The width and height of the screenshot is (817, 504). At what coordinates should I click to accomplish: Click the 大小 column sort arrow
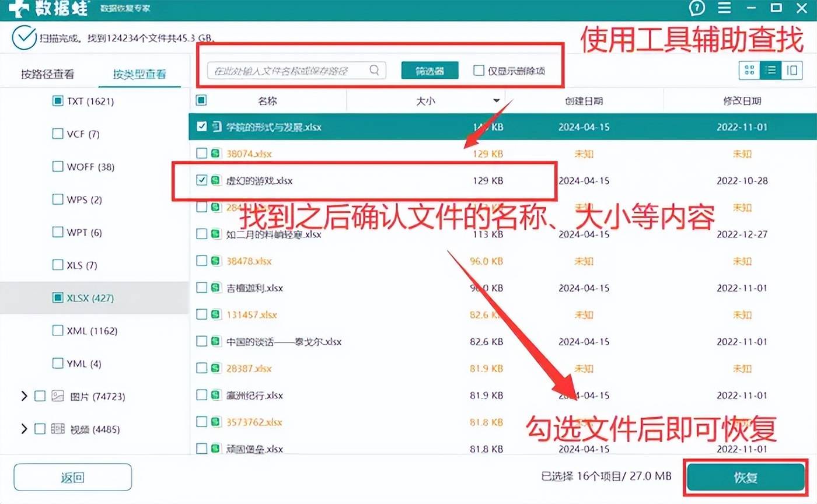496,101
